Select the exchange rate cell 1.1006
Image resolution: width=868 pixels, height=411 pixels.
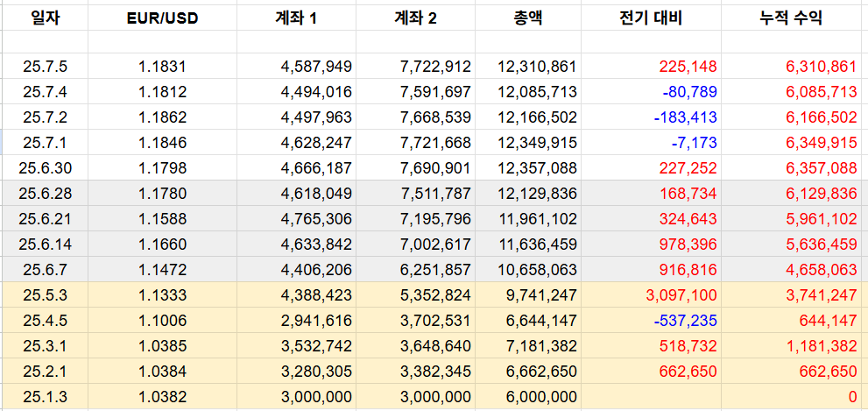tap(162, 320)
